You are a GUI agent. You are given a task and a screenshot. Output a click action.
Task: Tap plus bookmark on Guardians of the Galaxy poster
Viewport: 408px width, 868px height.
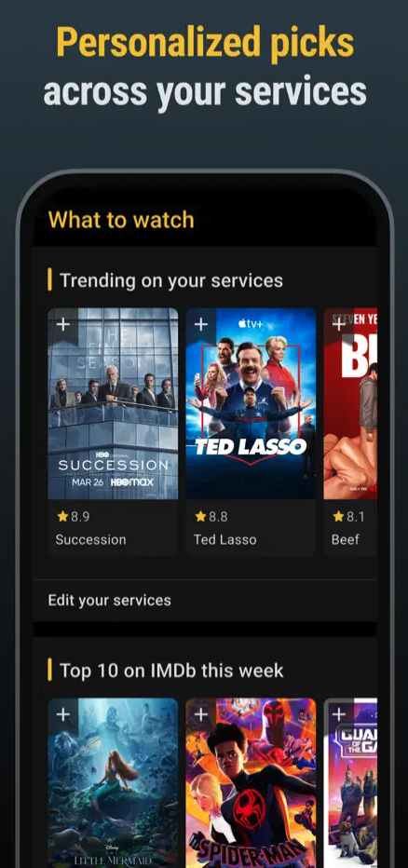click(339, 714)
